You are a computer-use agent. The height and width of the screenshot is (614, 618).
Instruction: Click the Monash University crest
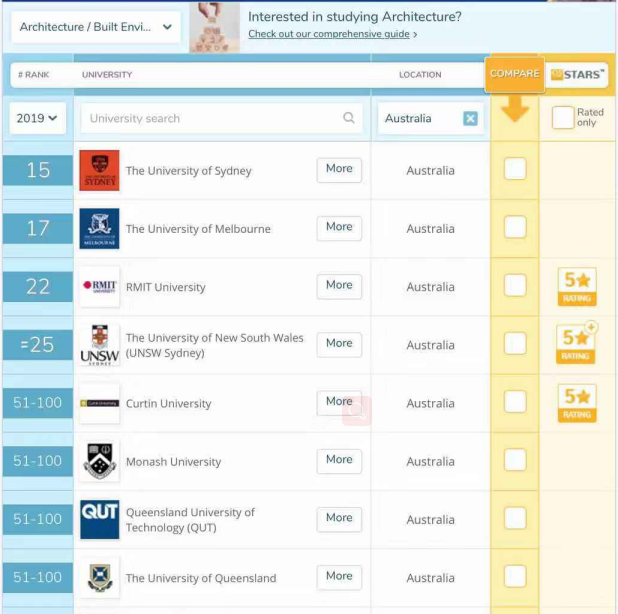tap(99, 461)
